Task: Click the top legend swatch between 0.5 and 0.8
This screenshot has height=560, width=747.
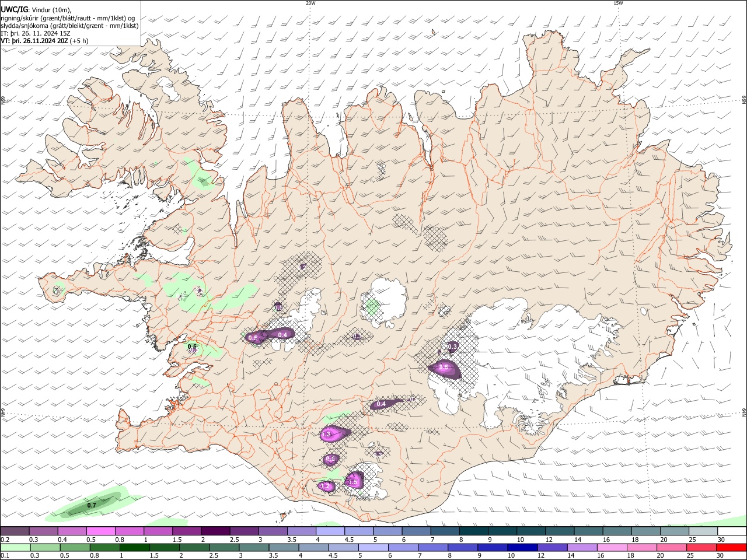Action: 101,531
